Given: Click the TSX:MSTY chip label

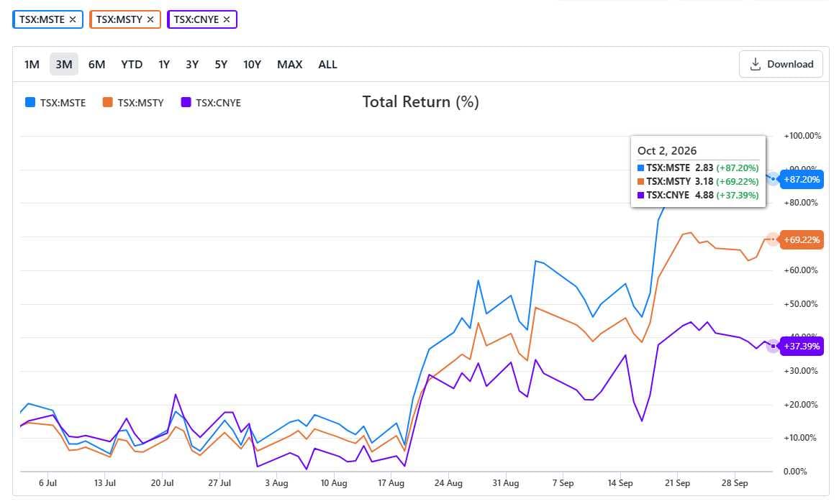Looking at the screenshot, I should 119,20.
